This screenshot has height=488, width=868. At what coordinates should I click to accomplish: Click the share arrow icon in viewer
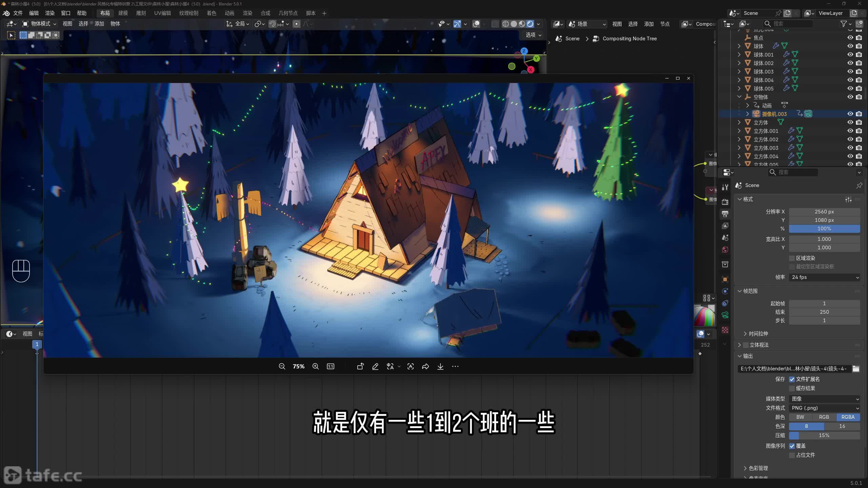point(425,366)
